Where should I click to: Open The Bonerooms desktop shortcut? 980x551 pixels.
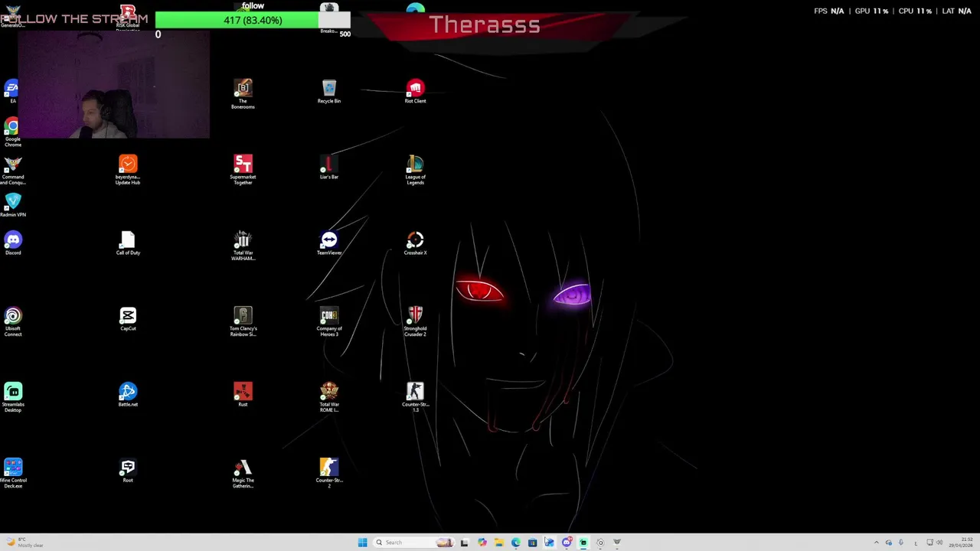click(243, 94)
